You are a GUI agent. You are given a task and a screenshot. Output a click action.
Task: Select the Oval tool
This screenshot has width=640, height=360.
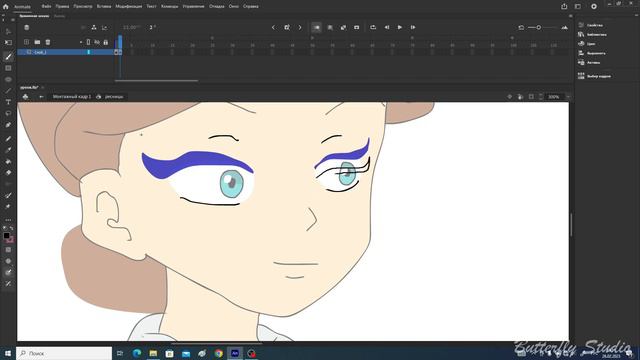coord(8,79)
